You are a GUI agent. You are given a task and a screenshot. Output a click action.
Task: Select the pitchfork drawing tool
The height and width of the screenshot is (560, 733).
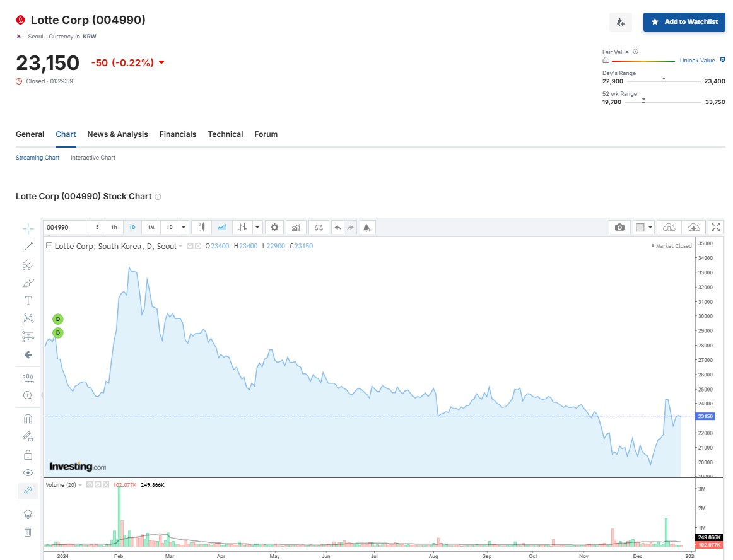point(28,265)
